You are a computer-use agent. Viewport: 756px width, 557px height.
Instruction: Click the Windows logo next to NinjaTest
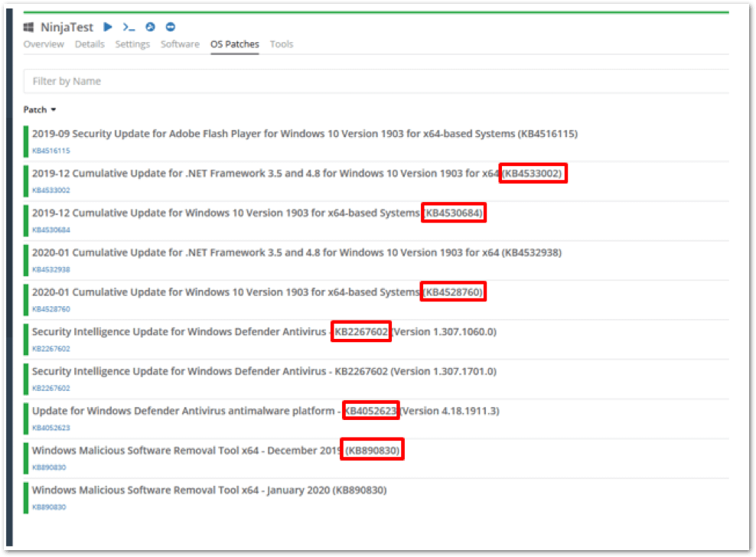tap(30, 28)
